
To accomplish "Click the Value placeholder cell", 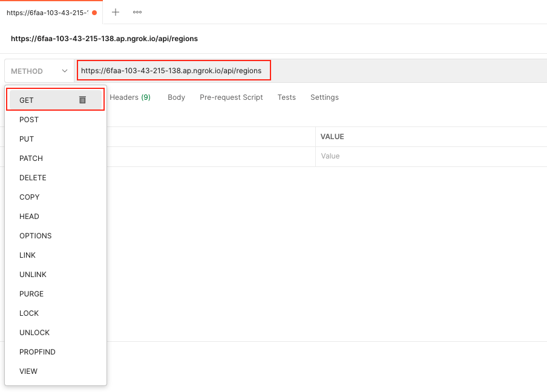I will pos(330,156).
